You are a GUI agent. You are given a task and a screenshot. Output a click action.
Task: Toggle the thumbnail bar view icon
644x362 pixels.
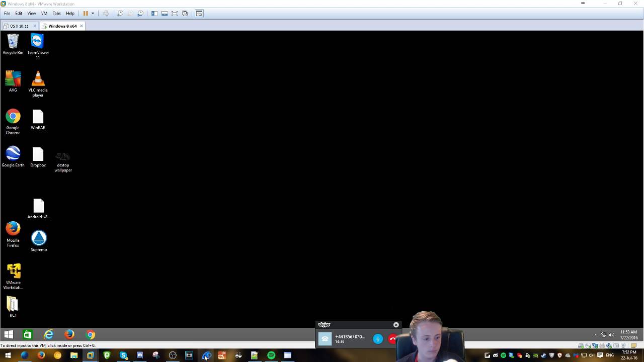coord(165,14)
